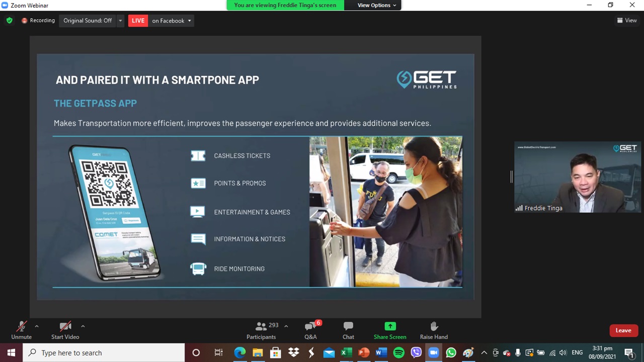Open the Q&A panel
This screenshot has width=644, height=362.
point(310,331)
